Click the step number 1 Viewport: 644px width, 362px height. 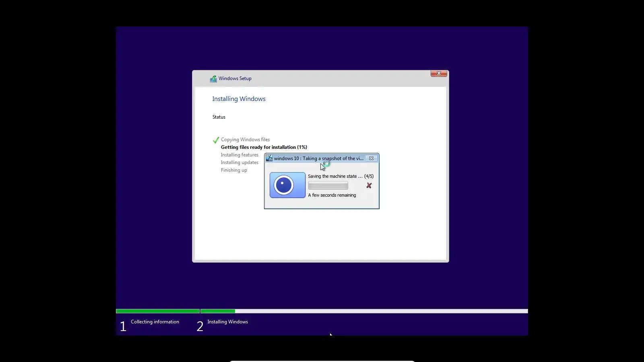coord(123,326)
